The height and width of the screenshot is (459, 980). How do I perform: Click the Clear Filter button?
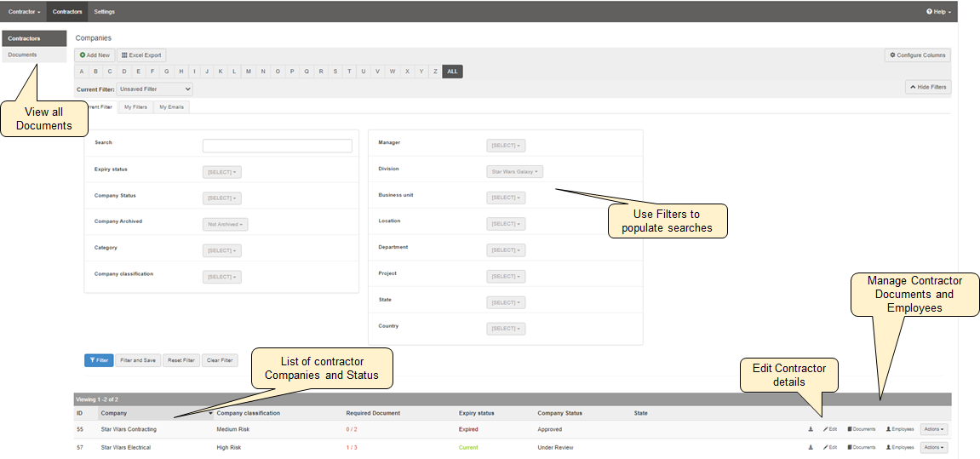tap(220, 360)
